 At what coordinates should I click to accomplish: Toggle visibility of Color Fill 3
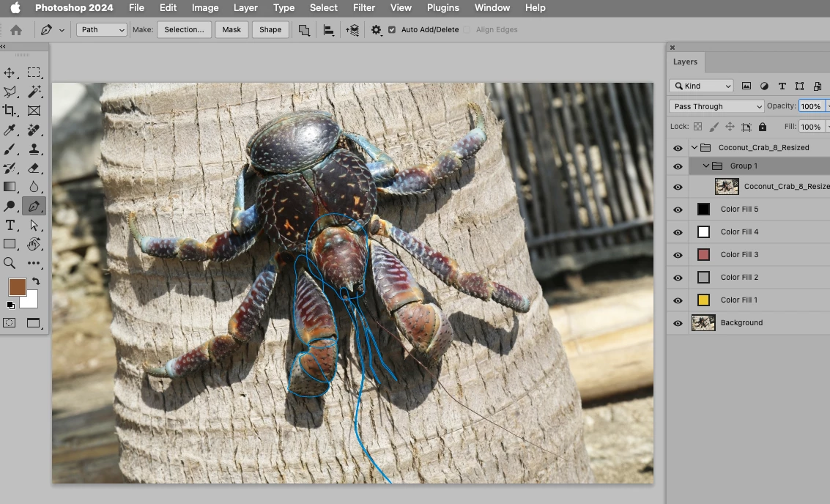pos(678,255)
